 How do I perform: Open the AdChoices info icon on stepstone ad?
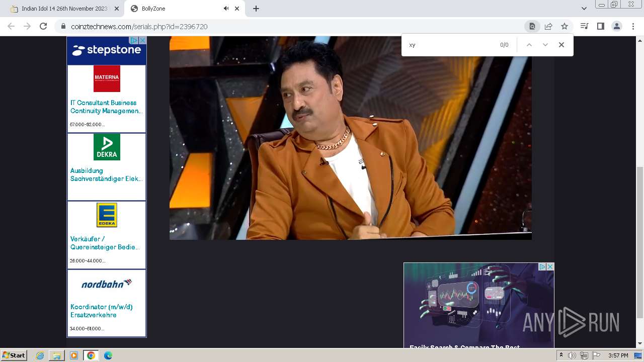click(134, 40)
